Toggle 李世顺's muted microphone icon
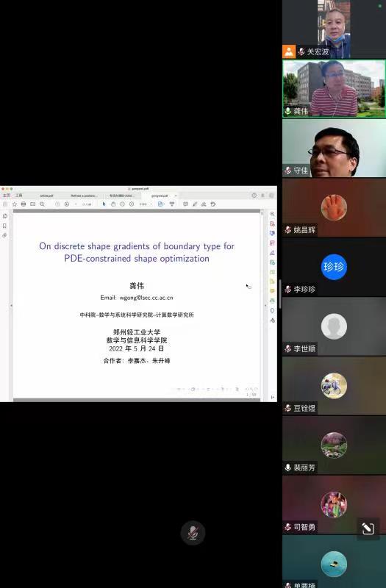 pyautogui.click(x=287, y=348)
